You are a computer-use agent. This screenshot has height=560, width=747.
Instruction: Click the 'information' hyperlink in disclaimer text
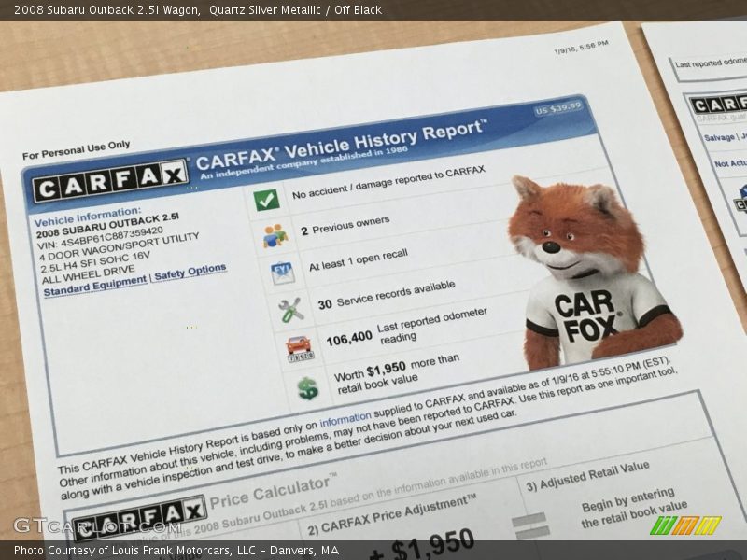[x=345, y=422]
